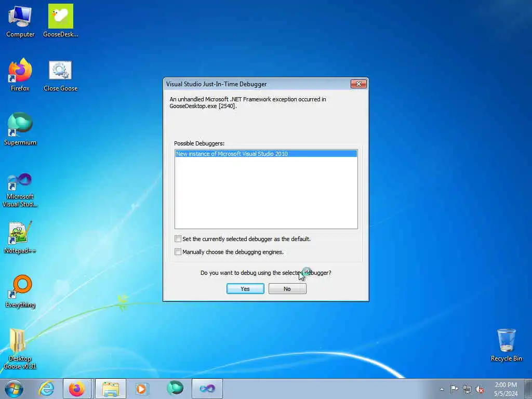Close the Just-In-Time Debugger dialog
Screen dimensions: 532x399
(358, 84)
